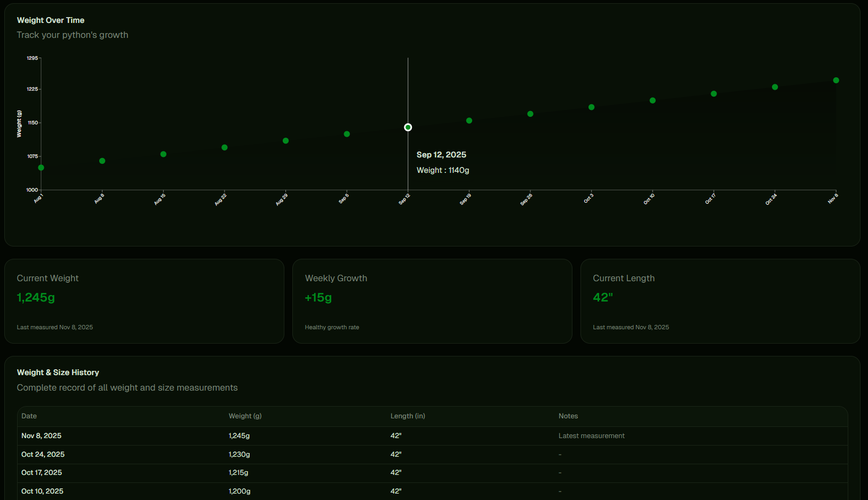
Task: Click the Nov 8 x-axis label
Action: tap(832, 198)
